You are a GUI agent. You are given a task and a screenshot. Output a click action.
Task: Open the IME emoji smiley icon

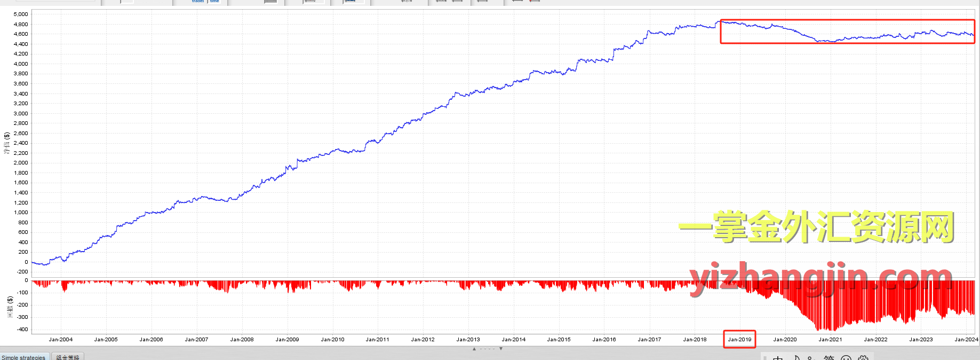click(x=846, y=358)
